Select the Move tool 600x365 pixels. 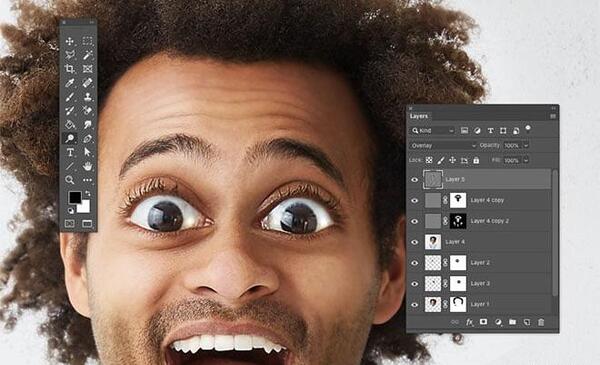[x=70, y=41]
